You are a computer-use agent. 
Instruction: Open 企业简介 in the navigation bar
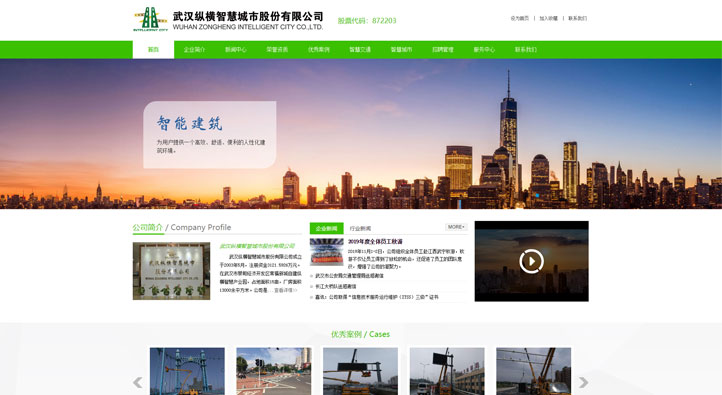point(194,49)
